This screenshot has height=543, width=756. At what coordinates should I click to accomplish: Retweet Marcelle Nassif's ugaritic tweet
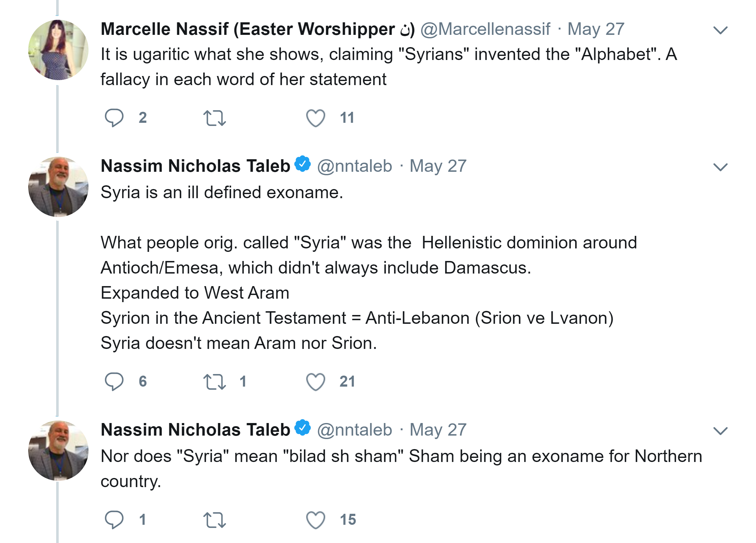214,118
